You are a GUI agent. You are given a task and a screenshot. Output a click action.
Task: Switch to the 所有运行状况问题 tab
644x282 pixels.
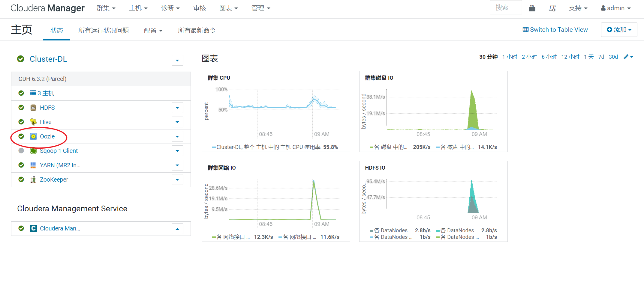pos(104,30)
